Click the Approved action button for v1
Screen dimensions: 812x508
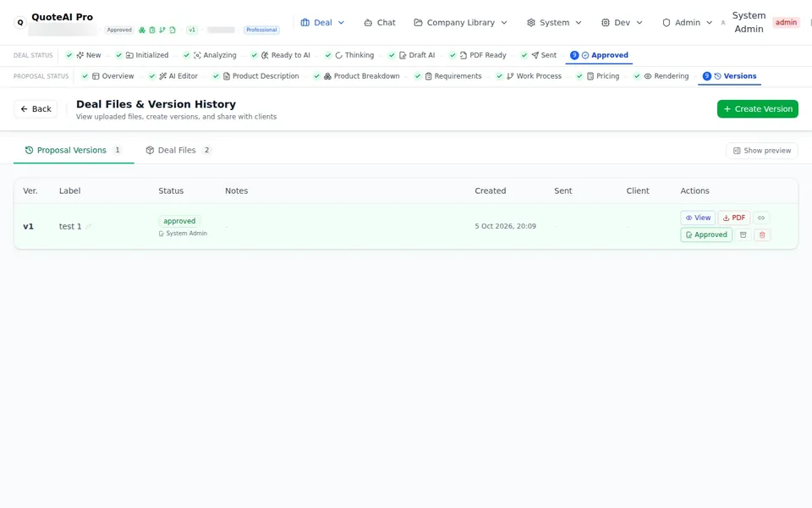(x=706, y=235)
